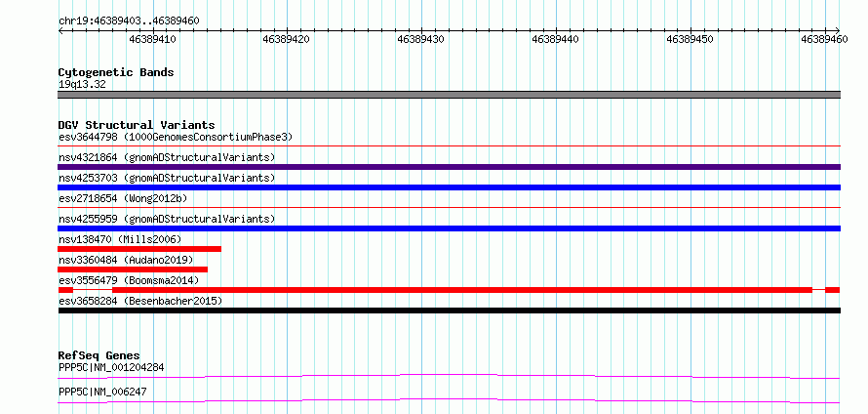This screenshot has width=868, height=414.
Task: Open variant nsv4255959 label
Action: pos(167,219)
